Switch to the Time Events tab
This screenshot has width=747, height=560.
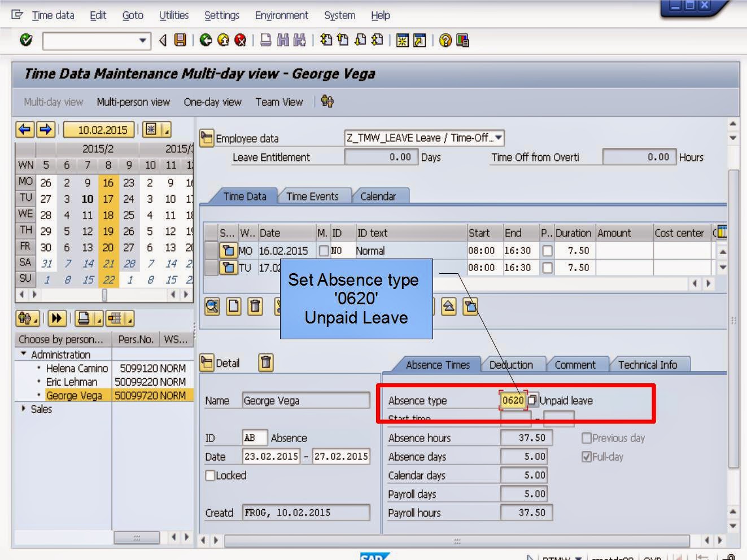[x=312, y=196]
